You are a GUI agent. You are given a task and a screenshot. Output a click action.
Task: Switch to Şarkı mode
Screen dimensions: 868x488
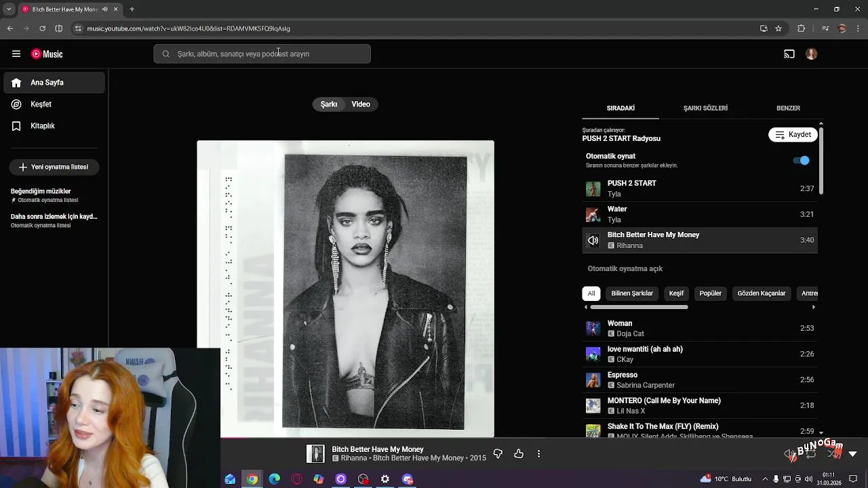(x=329, y=104)
